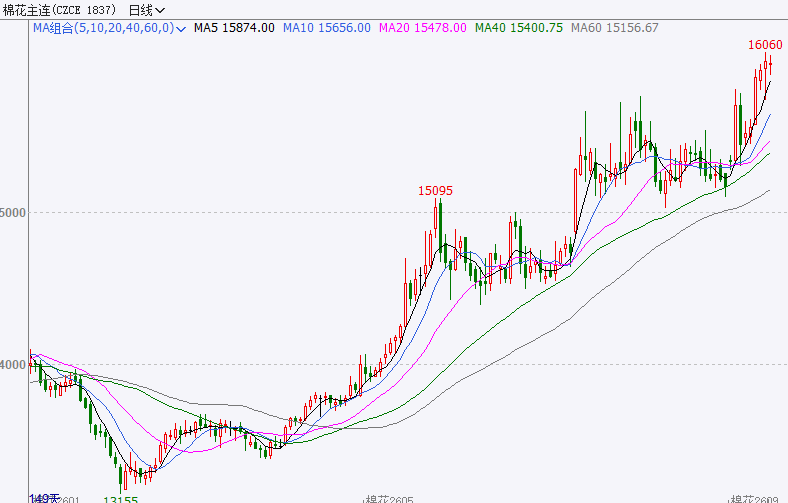Screen dimensions: 788x503
Task: Open the 日线 period dropdown
Action: (147, 10)
